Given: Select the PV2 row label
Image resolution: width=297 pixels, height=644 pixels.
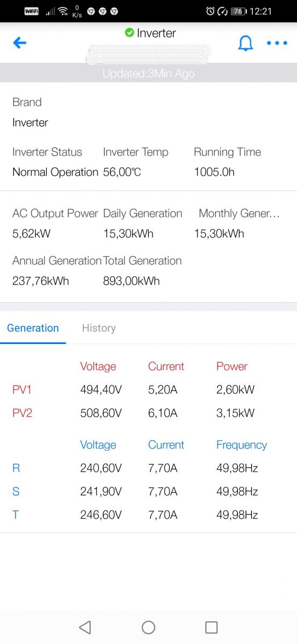Looking at the screenshot, I should tap(22, 413).
